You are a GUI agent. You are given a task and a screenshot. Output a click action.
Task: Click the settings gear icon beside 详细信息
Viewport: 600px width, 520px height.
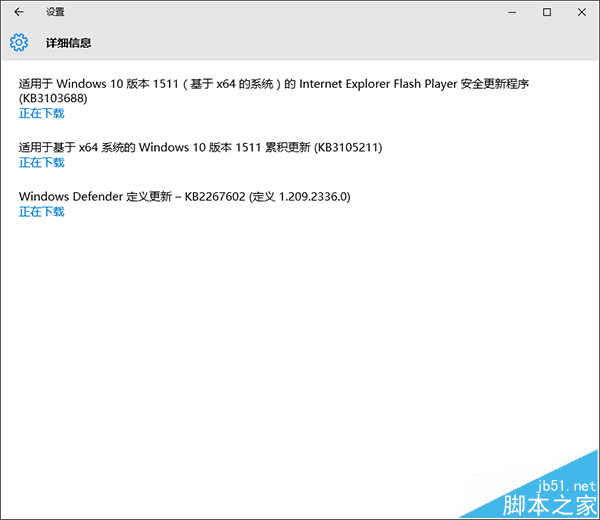19,42
